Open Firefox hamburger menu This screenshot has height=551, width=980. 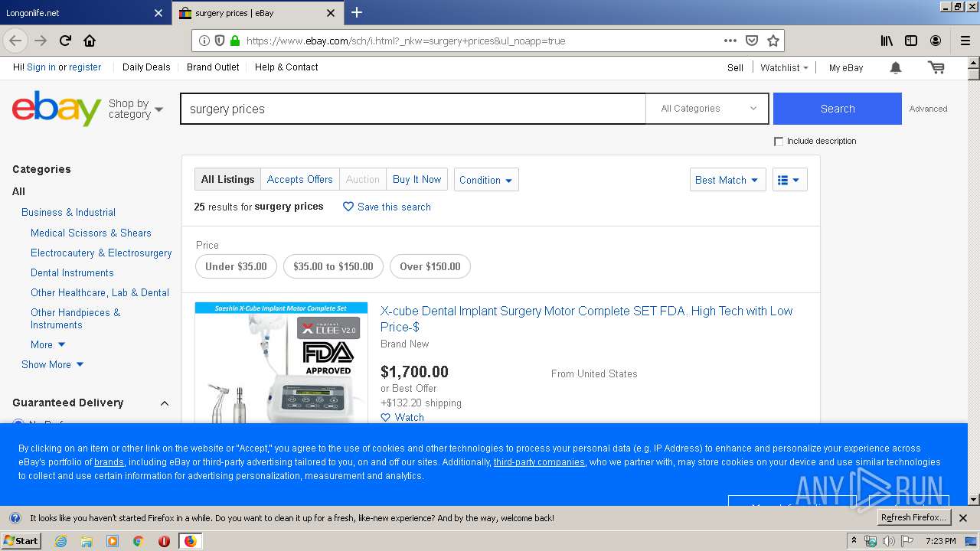pyautogui.click(x=965, y=41)
